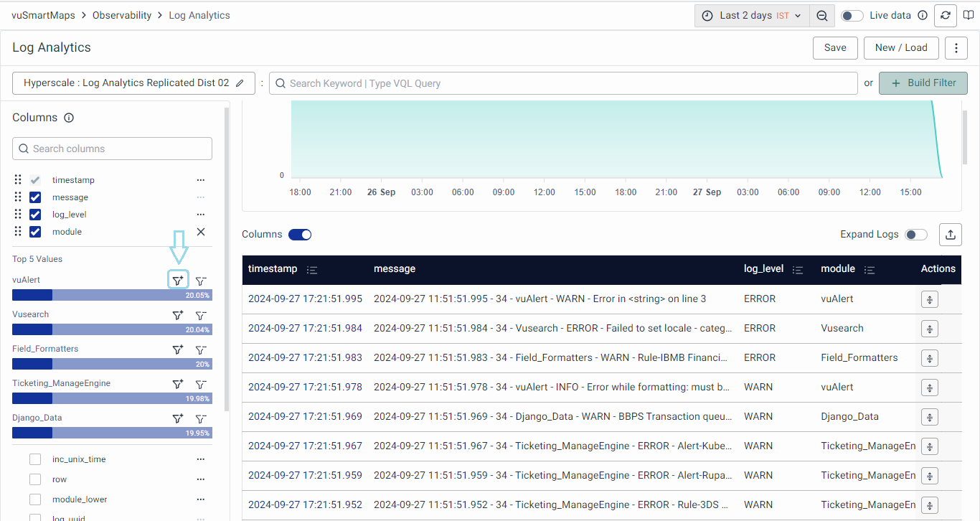Click the export icon next to Expand Logs toggle
This screenshot has height=521, width=980.
950,234
